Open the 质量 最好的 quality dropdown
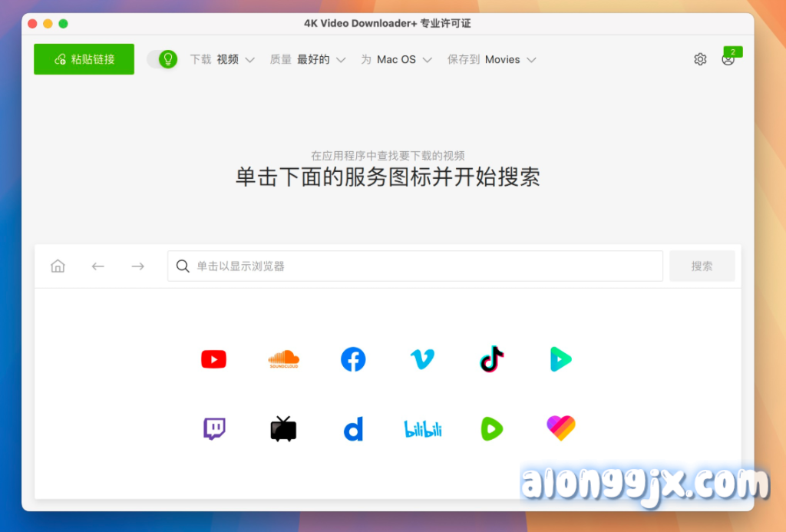 point(308,60)
